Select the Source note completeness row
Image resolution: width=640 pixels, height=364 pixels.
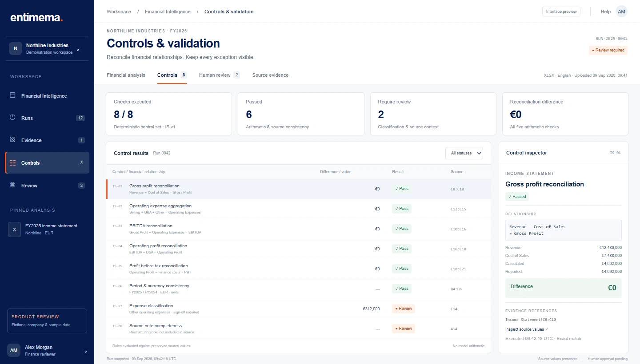click(299, 329)
